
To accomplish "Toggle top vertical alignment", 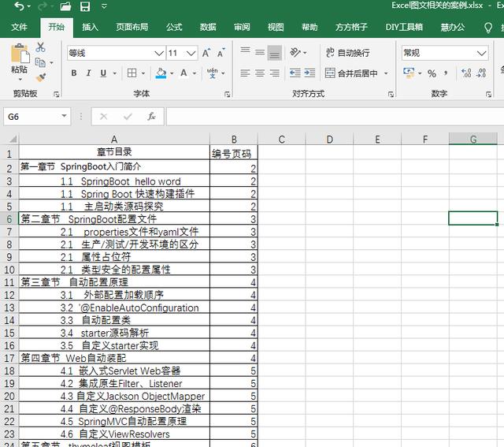I will pyautogui.click(x=245, y=51).
